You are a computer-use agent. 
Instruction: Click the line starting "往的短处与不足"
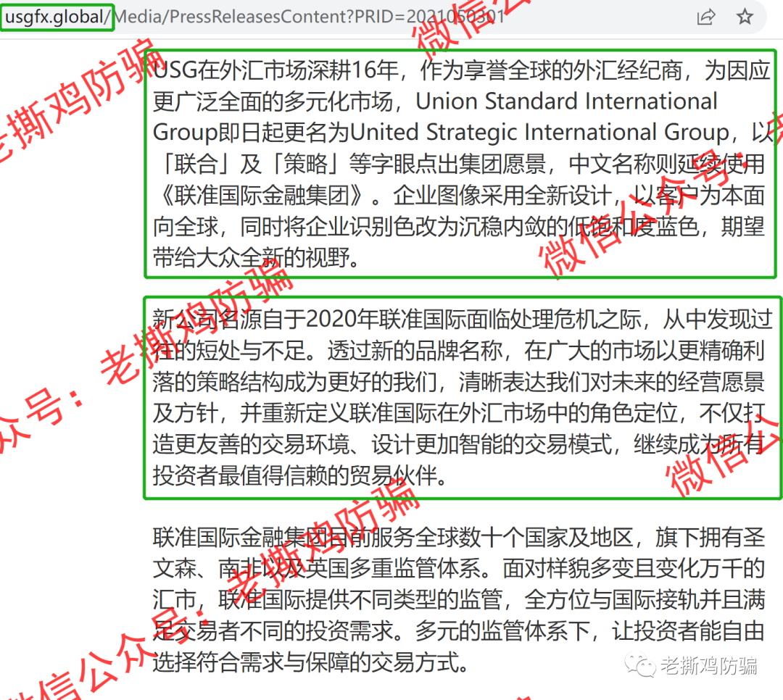(459, 351)
